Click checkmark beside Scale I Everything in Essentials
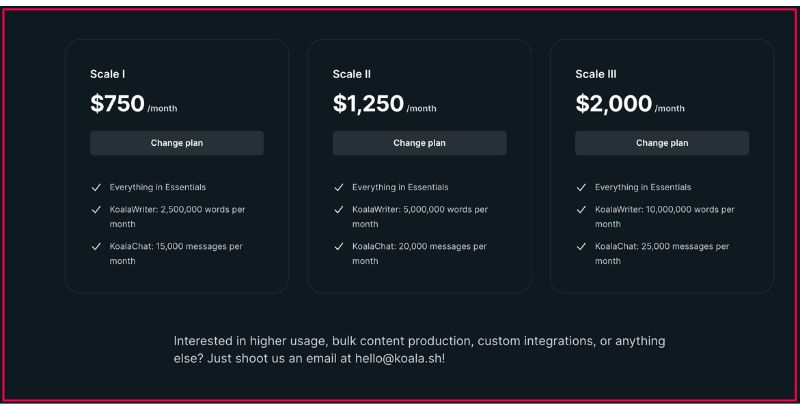This screenshot has height=410, width=800. 96,187
